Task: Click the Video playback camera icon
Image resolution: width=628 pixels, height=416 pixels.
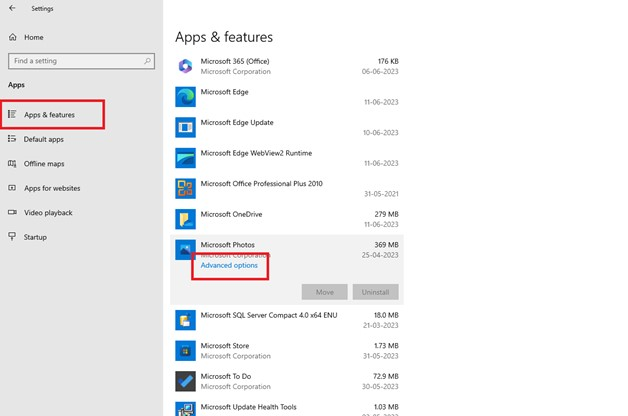Action: tap(12, 212)
